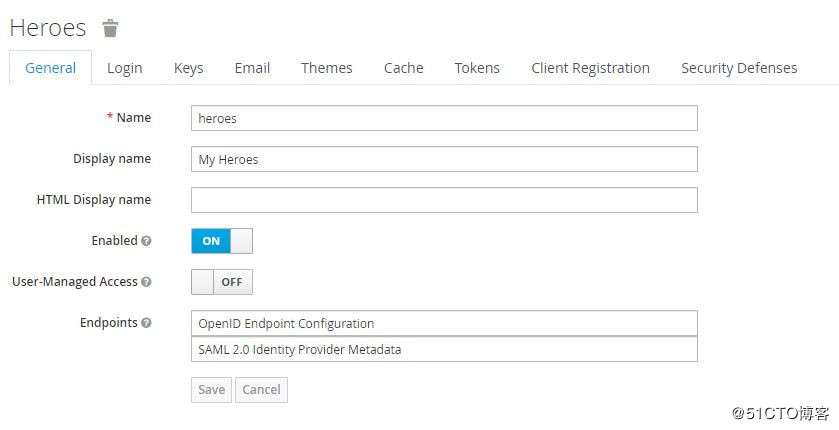Viewport: 839px width, 430px height.
Task: Switch to the Tokens tab
Action: (x=477, y=68)
